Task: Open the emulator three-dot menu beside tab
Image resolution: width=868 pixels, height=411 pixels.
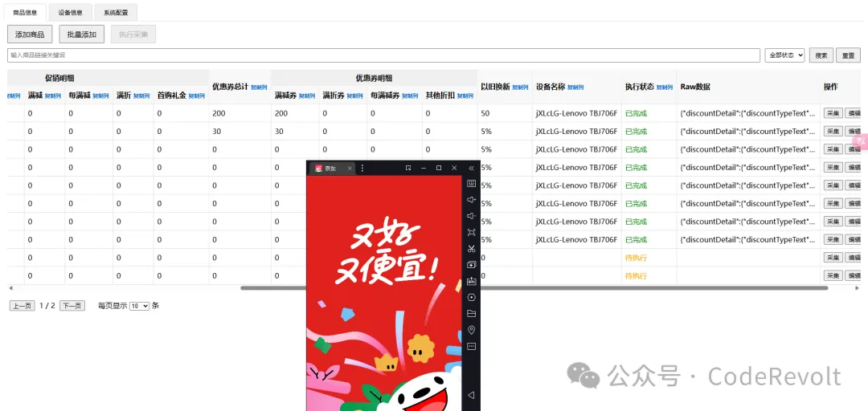Action: point(362,168)
